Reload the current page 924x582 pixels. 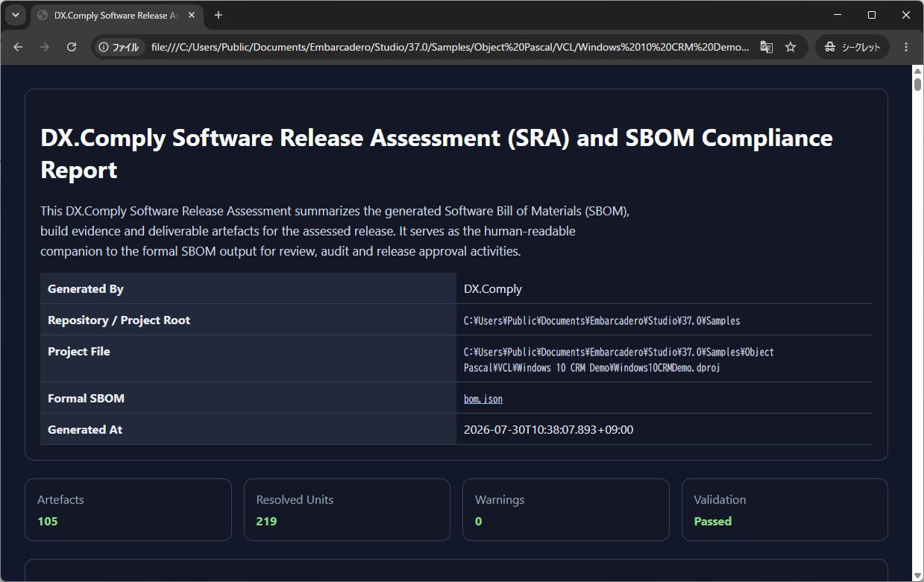pyautogui.click(x=72, y=47)
